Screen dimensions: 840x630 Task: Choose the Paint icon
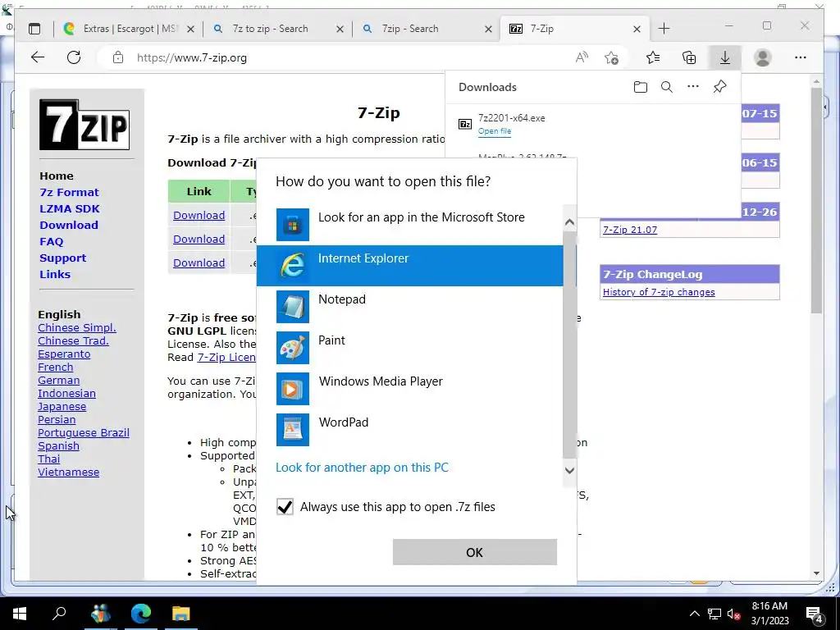293,348
